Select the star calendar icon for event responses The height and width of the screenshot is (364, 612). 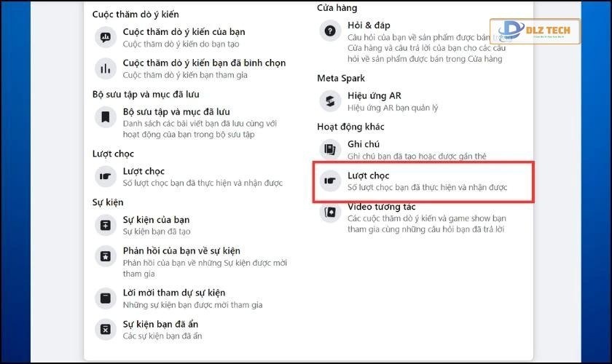[x=106, y=256]
